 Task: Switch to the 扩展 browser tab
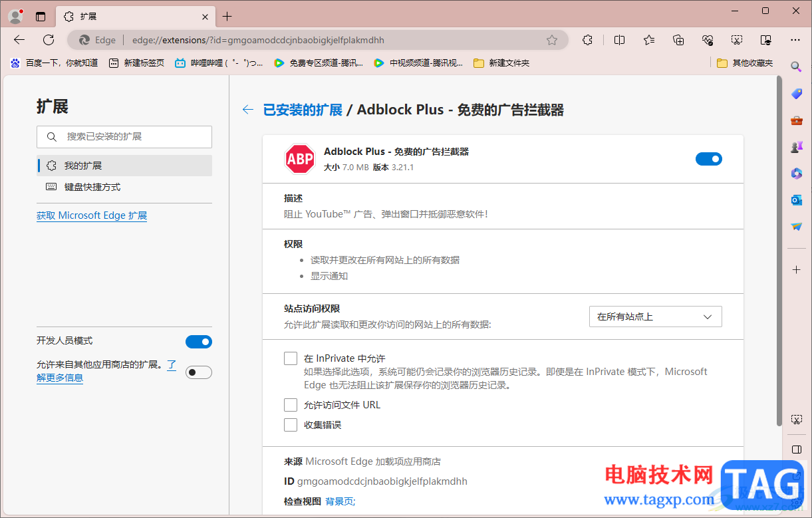136,16
